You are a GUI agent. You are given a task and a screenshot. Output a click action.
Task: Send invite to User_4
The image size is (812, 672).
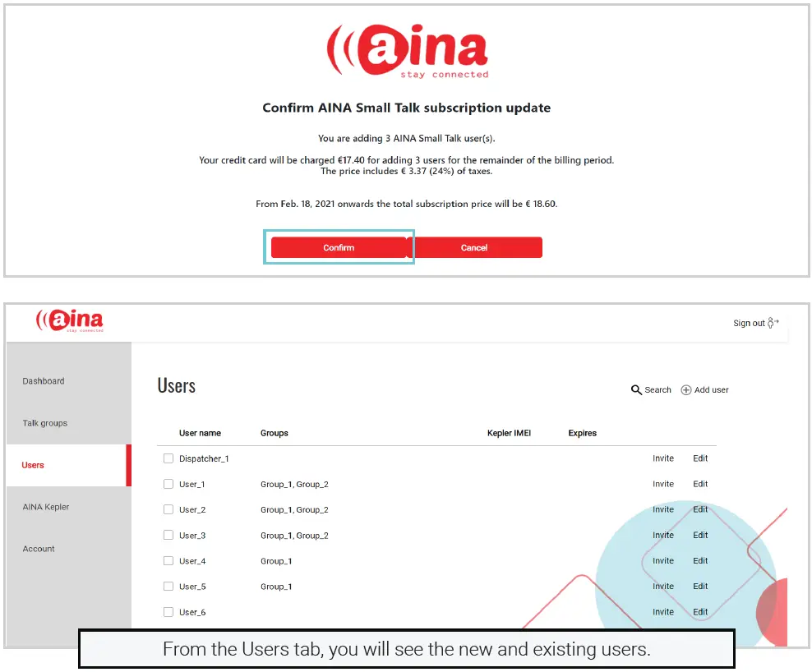click(x=663, y=561)
